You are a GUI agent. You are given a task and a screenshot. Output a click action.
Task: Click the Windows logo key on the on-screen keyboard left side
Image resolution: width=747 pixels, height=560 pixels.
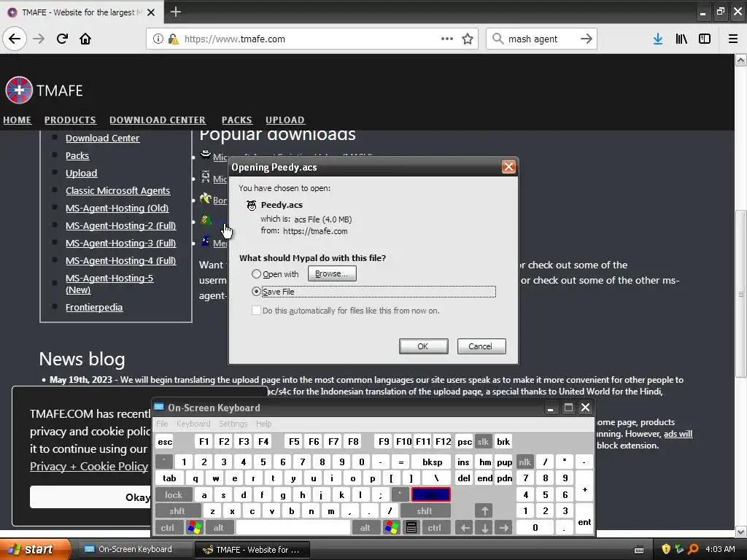[x=195, y=527]
